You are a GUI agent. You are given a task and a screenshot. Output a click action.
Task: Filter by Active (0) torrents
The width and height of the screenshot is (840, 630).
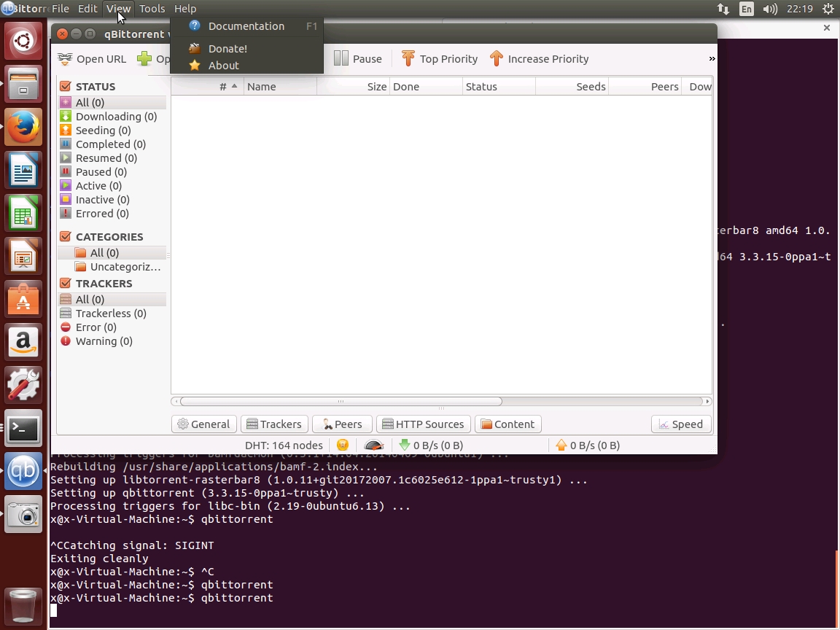click(112, 186)
